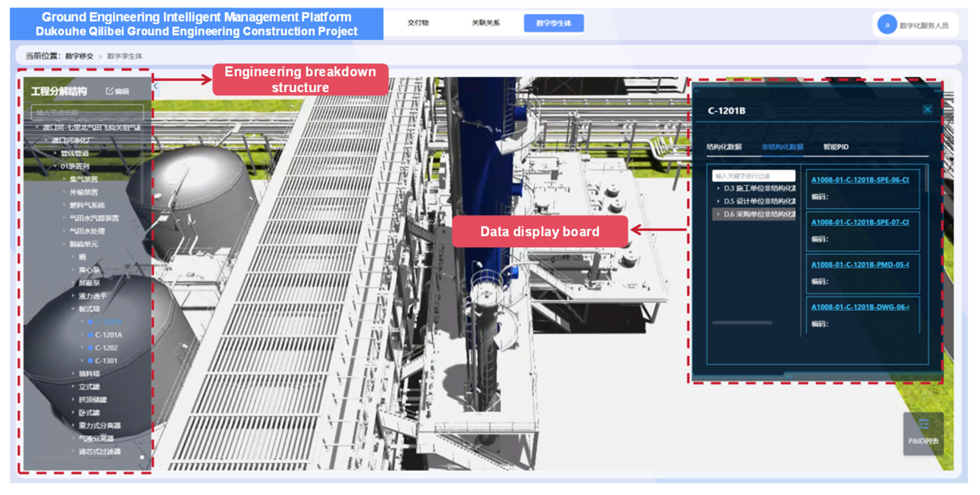Open document link A1008-01-C-1201B-SPE-06
This screenshot has width=980, height=495.
pyautogui.click(x=860, y=180)
